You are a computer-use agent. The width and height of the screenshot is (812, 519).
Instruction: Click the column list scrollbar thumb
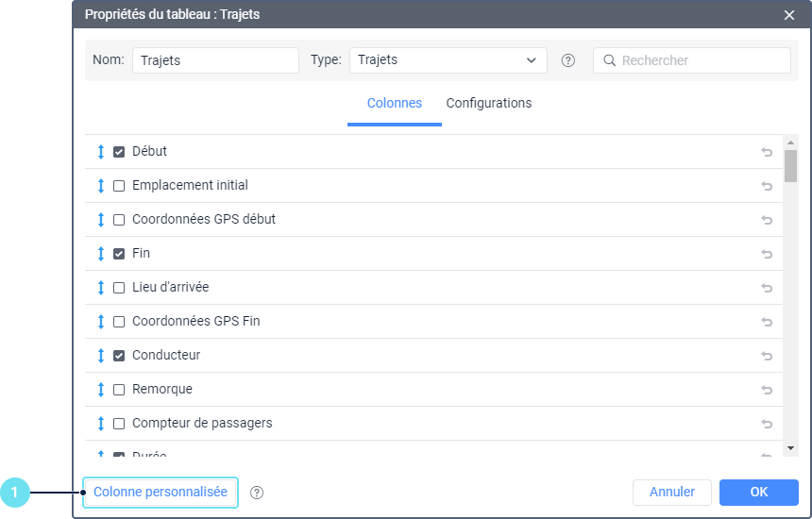790,166
